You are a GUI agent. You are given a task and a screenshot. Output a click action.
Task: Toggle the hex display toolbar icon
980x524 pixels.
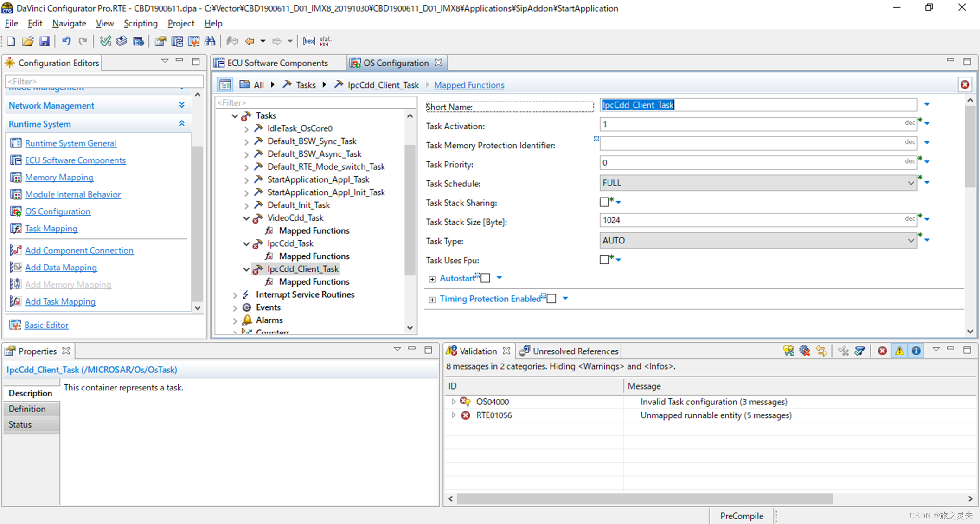(308, 41)
